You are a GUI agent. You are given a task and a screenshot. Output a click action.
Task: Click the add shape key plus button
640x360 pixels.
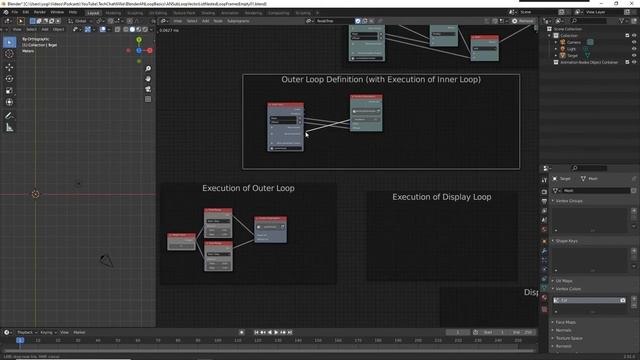(634, 251)
